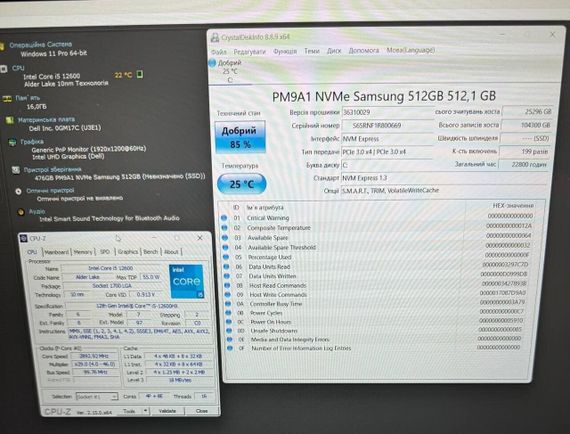Open the Socket #1 selection dropdown
This screenshot has height=434, width=570.
click(97, 396)
